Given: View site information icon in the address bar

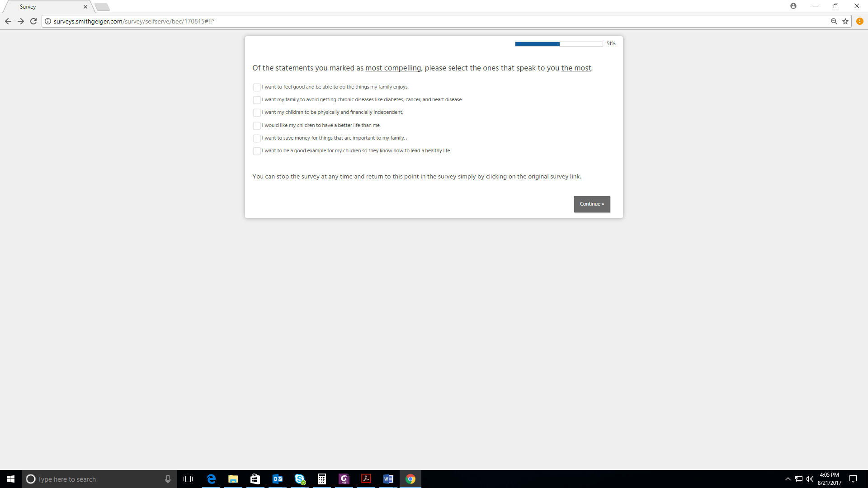Looking at the screenshot, I should pos(48,21).
